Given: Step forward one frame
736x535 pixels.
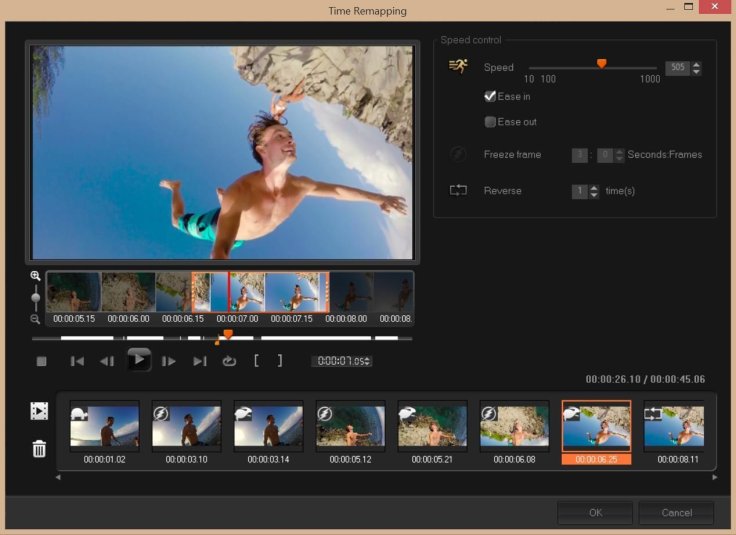Looking at the screenshot, I should coord(169,361).
